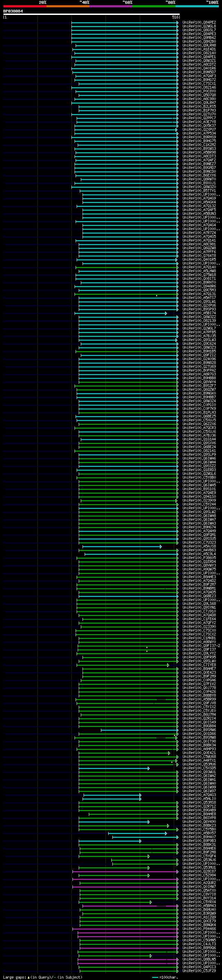
Task: Open hit UniRef100_Q8H2B0
Action: coord(199,41)
